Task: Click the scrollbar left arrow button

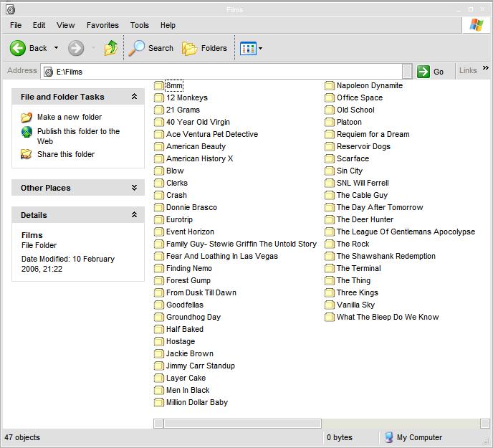Action: 158,424
